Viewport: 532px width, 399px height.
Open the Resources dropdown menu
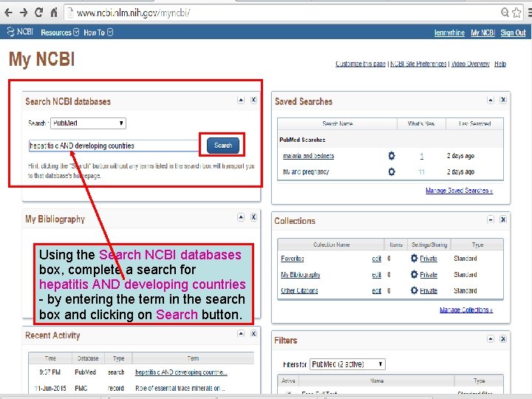coord(60,33)
